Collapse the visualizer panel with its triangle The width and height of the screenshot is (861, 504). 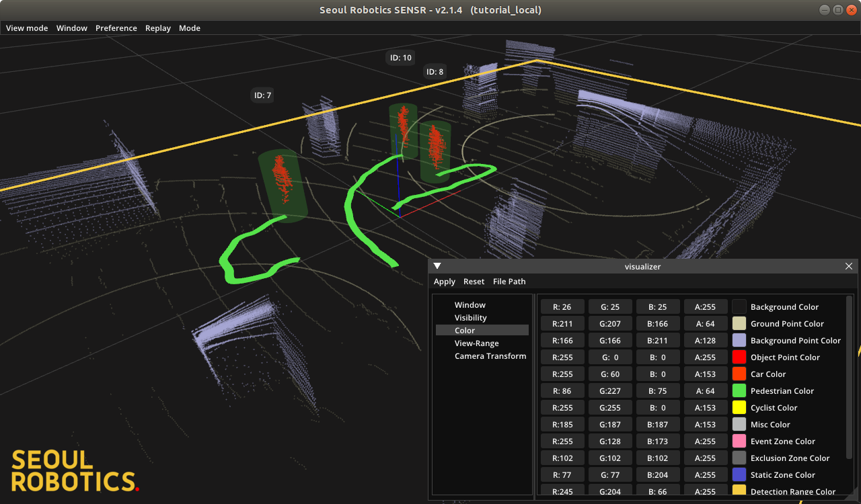point(437,265)
